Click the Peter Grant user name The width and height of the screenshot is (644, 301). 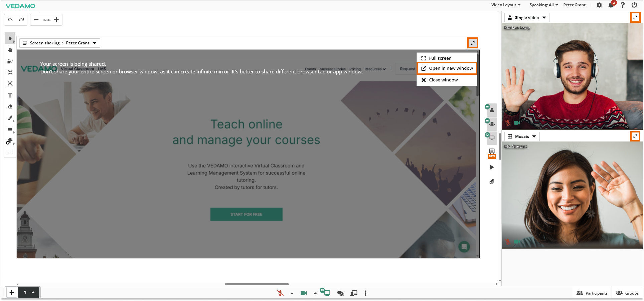574,5
